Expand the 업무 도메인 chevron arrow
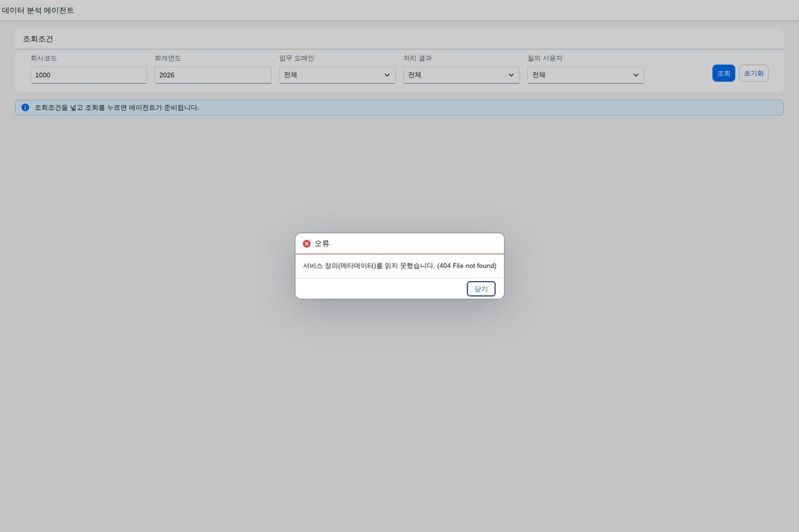 coord(387,75)
